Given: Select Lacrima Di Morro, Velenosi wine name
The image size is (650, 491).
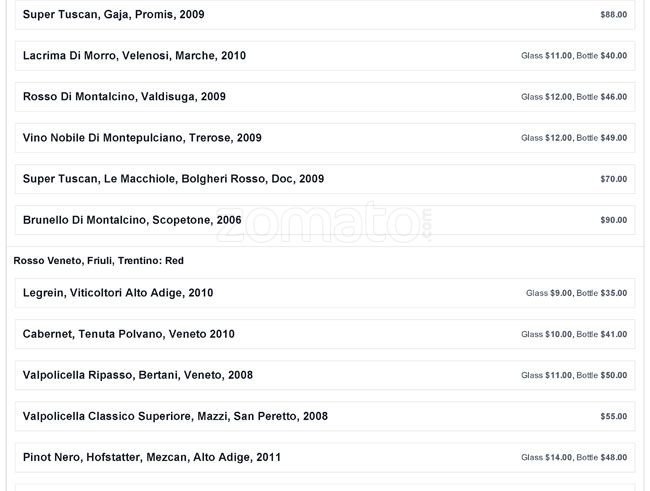Looking at the screenshot, I should pos(134,56).
